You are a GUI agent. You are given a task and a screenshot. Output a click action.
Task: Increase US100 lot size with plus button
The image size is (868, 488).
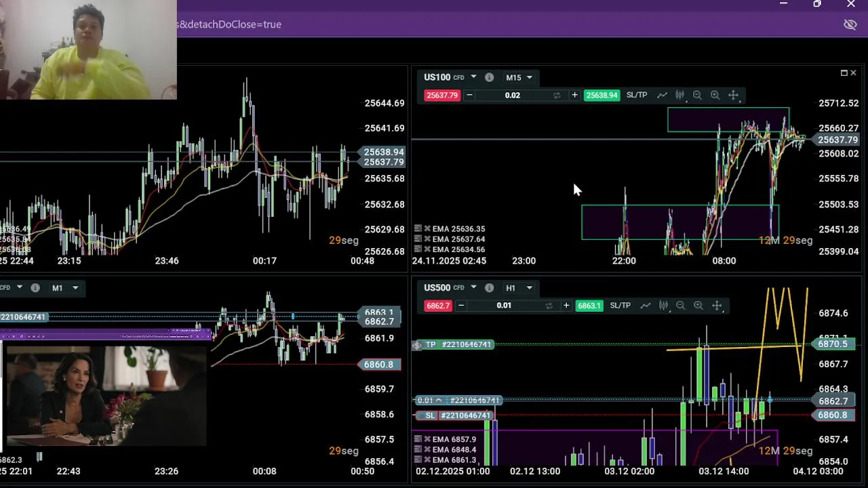pos(574,96)
